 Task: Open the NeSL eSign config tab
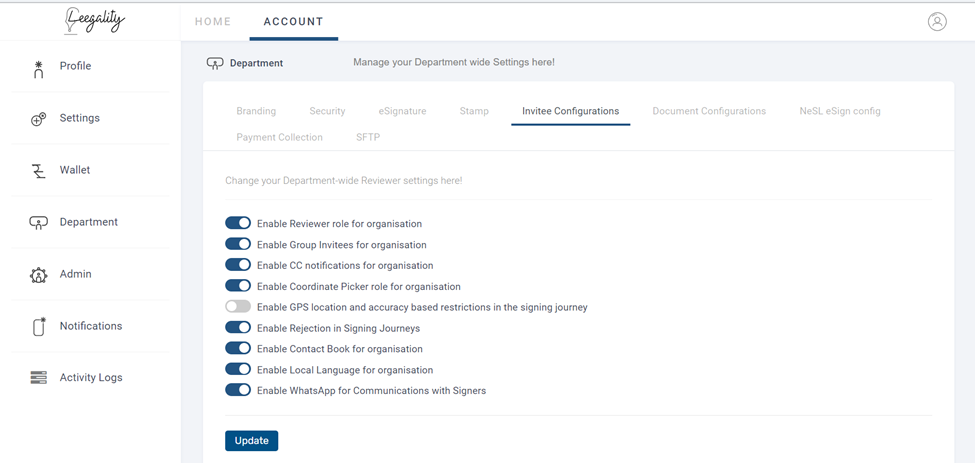(840, 111)
